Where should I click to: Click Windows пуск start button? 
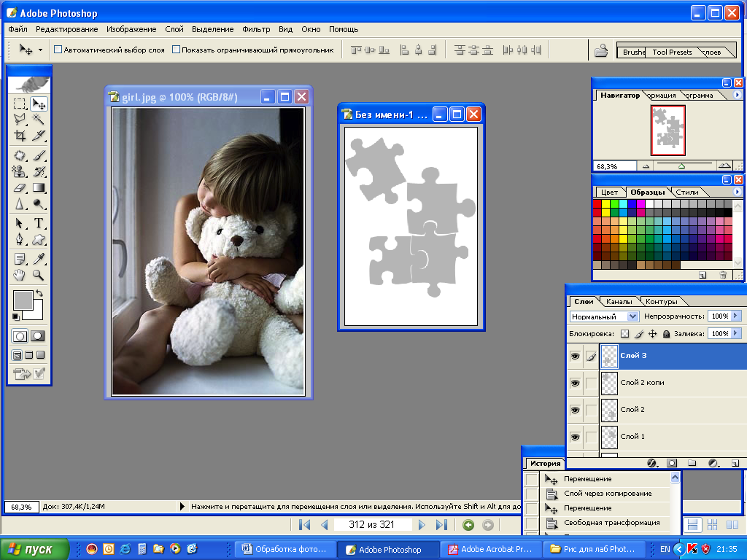[34, 549]
